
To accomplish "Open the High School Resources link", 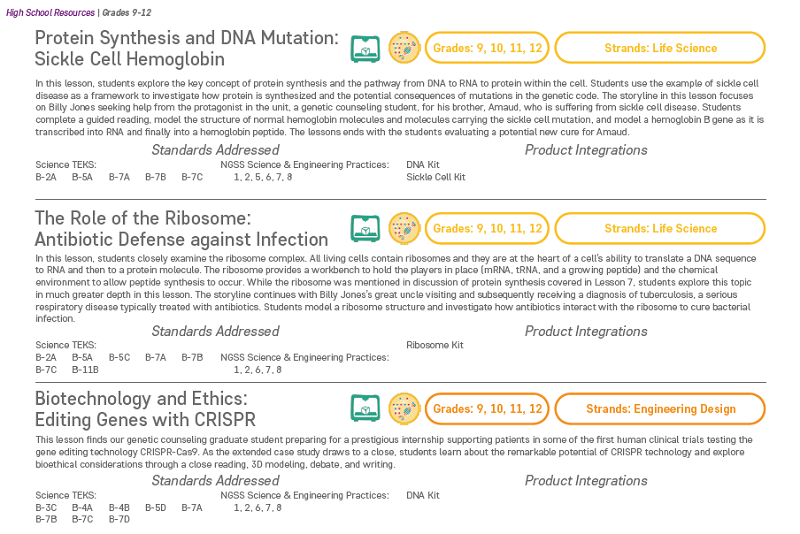I will tap(50, 13).
